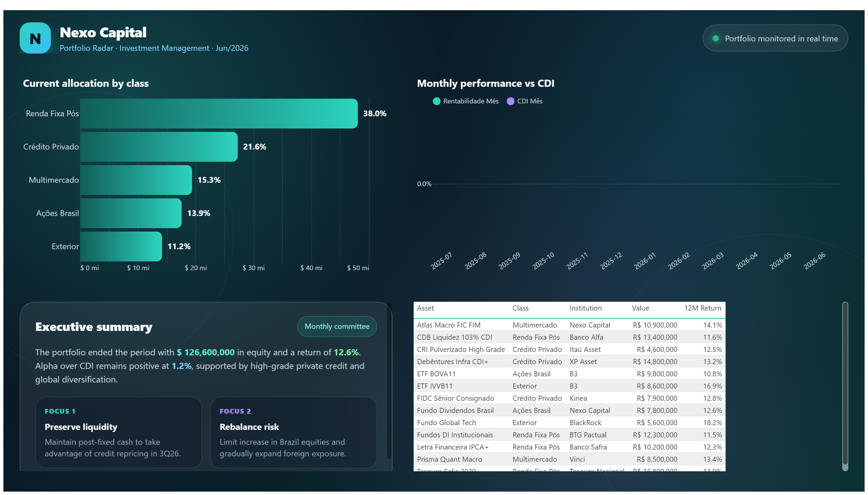Viewport: 868px width, 495px height.
Task: Click the 2026-06 axis label
Action: [x=814, y=261]
